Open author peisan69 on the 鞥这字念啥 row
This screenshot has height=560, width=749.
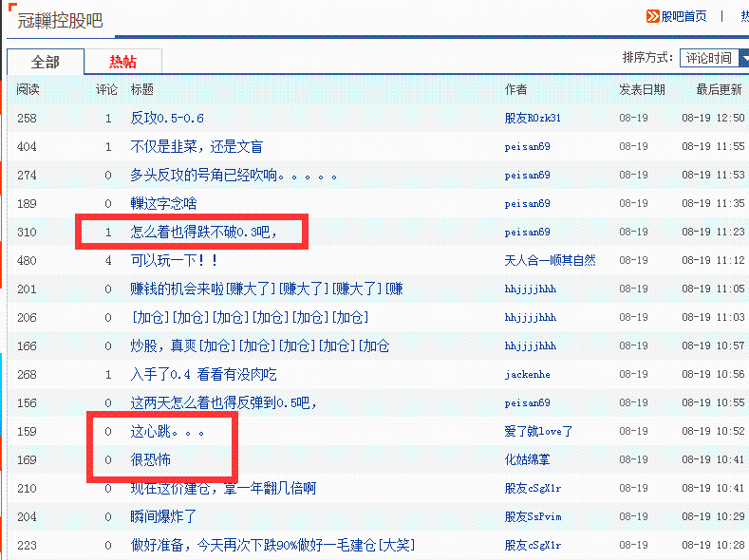(528, 203)
